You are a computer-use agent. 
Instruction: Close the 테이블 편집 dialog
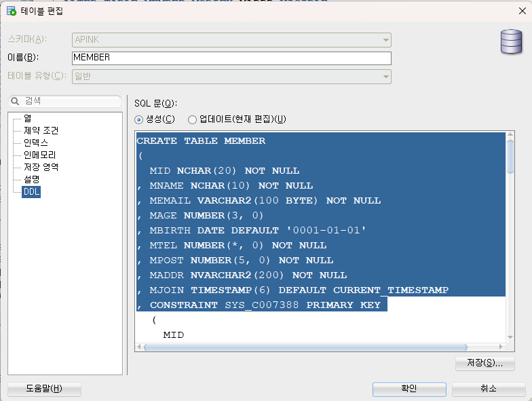pos(522,11)
